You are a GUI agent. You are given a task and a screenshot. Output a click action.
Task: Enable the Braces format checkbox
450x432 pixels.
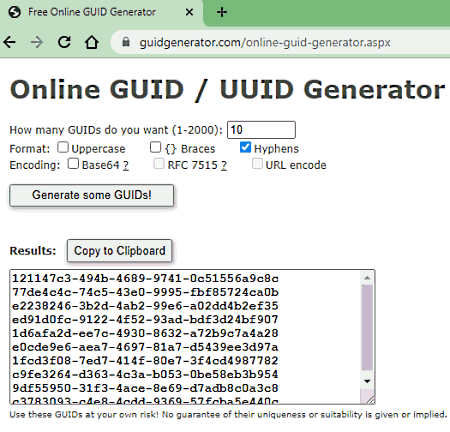pos(155,147)
